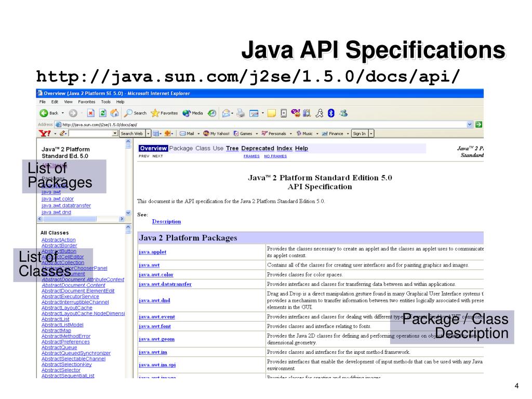Print the page with the printer icon
The height and width of the screenshot is (399, 532).
click(x=241, y=113)
